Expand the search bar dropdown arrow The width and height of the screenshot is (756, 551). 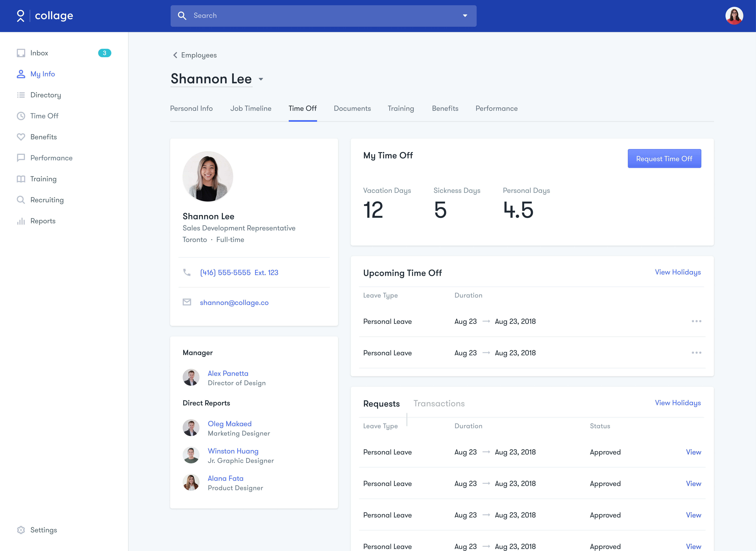pyautogui.click(x=465, y=16)
